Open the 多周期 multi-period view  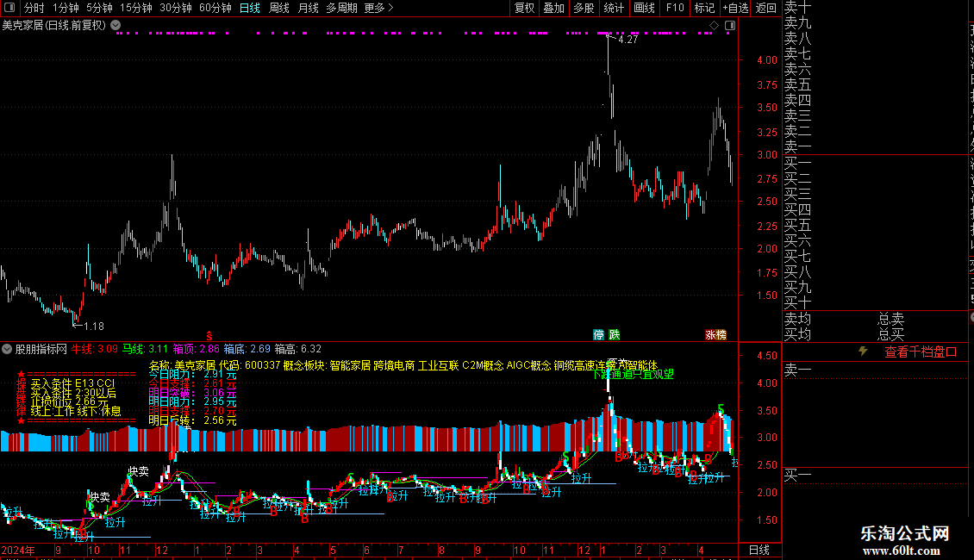click(x=341, y=8)
